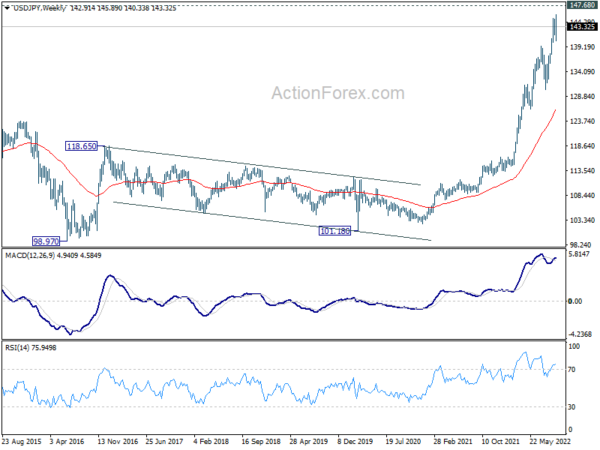The image size is (600, 450).
Task: Select the 98.970 price label
Action: pos(46,241)
